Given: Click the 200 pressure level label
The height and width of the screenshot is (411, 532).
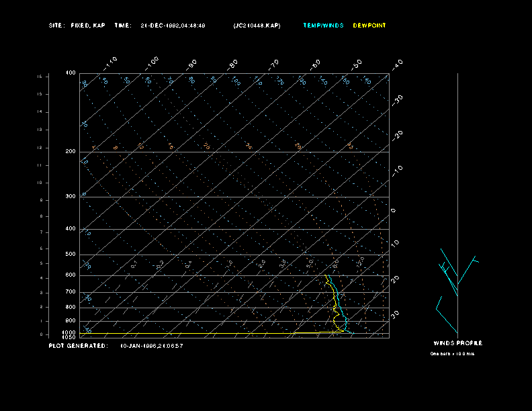Looking at the screenshot, I should click(71, 152).
